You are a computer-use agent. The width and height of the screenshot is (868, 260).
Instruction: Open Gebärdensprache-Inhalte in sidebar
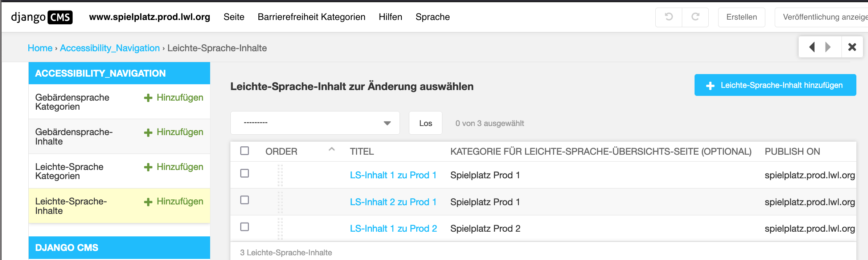pos(74,137)
